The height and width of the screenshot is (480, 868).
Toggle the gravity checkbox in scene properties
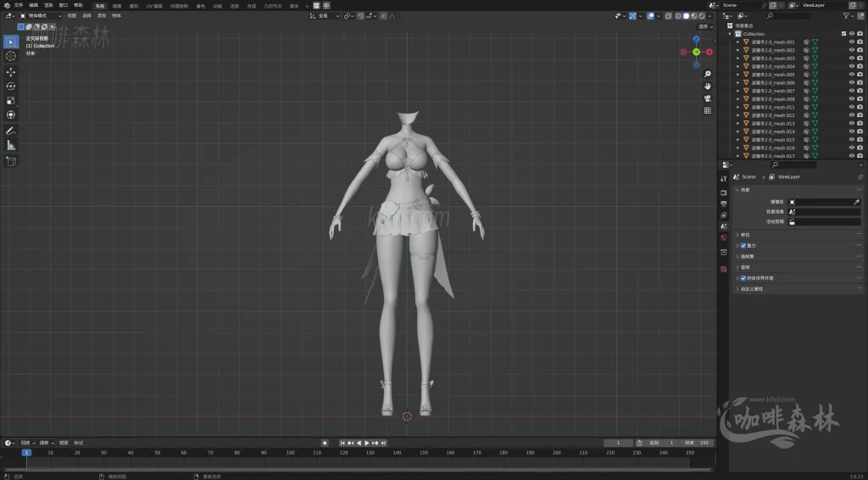coord(743,245)
